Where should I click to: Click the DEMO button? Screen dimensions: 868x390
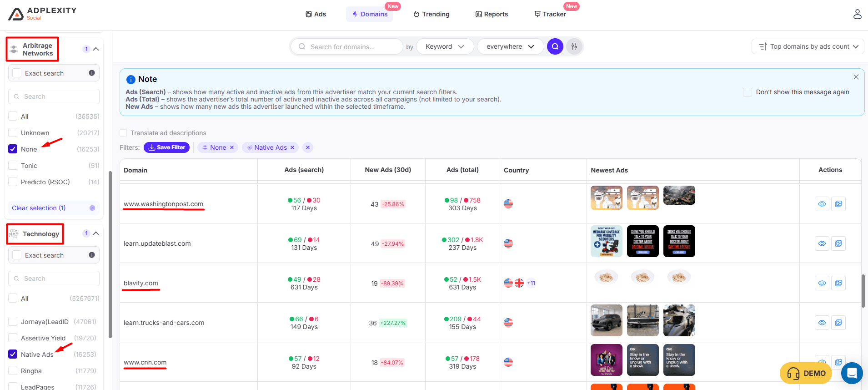click(x=806, y=373)
